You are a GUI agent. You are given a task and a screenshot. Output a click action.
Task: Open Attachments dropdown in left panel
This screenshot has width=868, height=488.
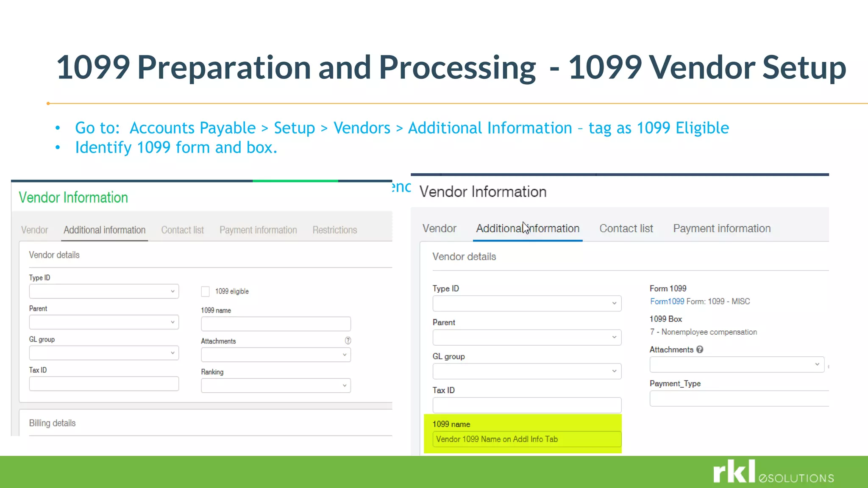tap(276, 355)
